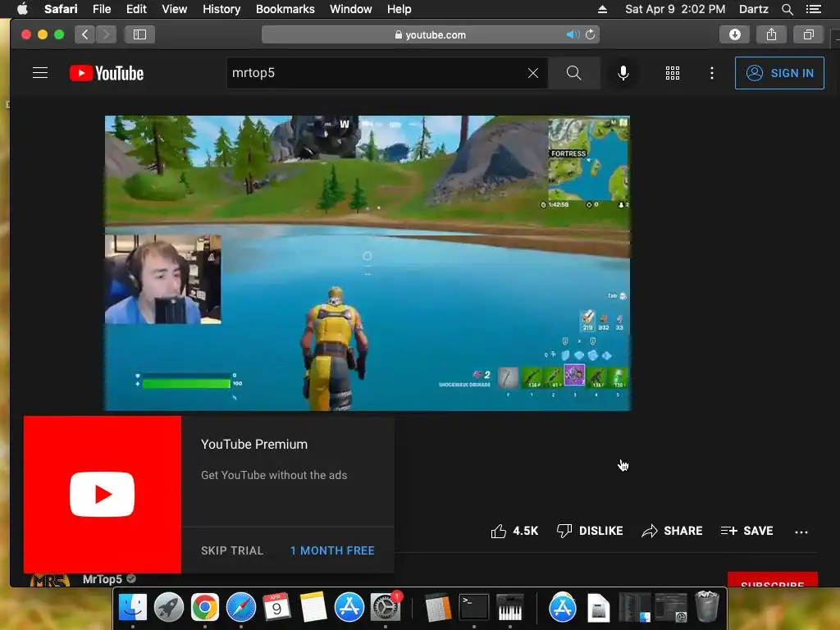Open Google Chrome from the Dock
The width and height of the screenshot is (840, 630).
click(204, 608)
